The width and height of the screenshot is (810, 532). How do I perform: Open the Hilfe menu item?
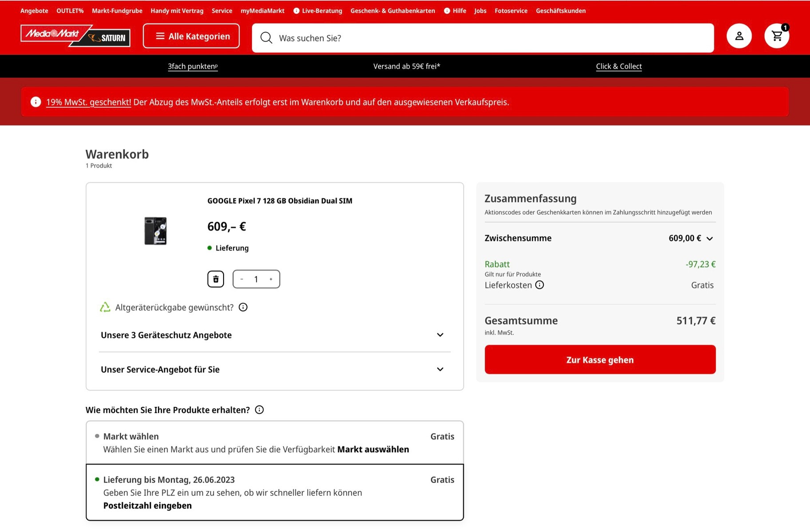455,11
